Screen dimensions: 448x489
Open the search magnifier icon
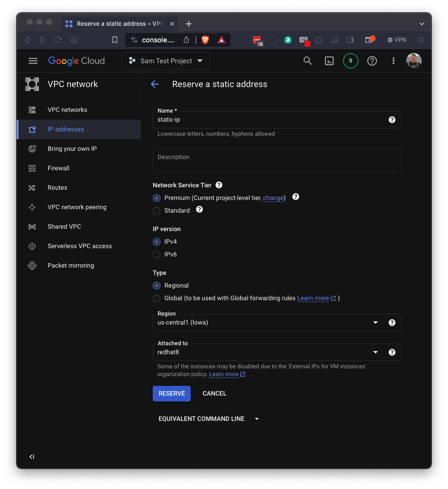click(307, 61)
